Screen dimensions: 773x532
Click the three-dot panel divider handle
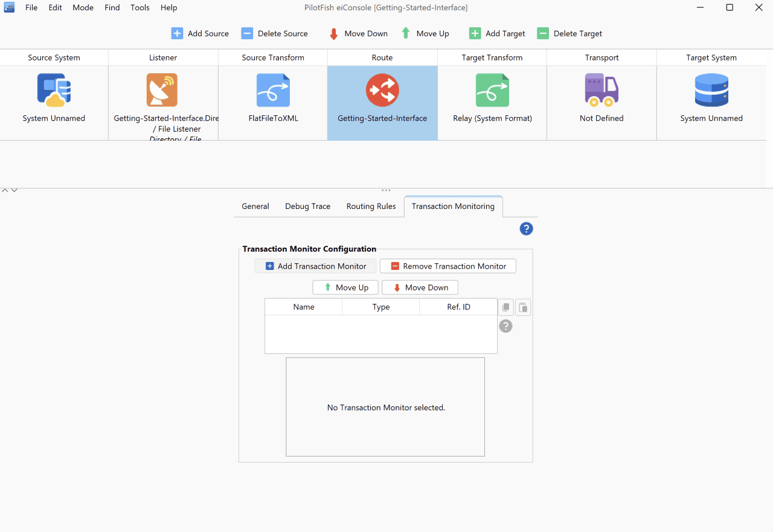point(386,190)
